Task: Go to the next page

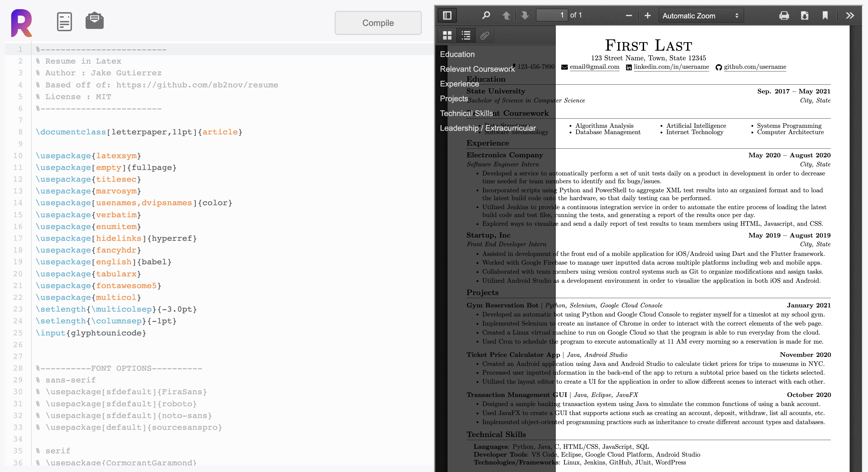Action: 524,15
